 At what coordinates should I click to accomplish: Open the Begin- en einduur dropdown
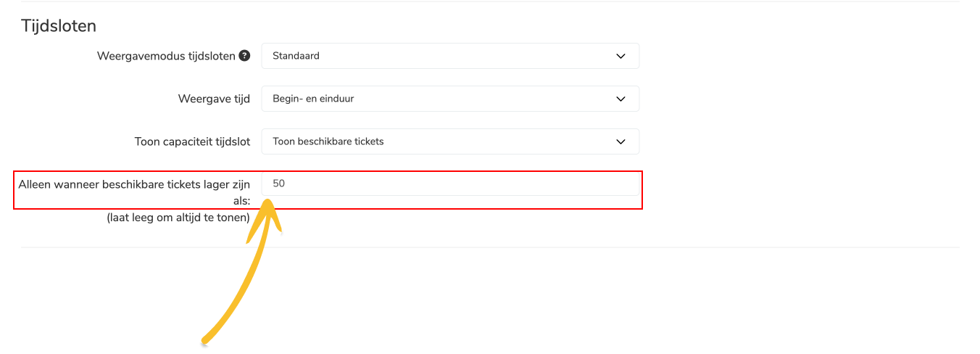tap(450, 99)
